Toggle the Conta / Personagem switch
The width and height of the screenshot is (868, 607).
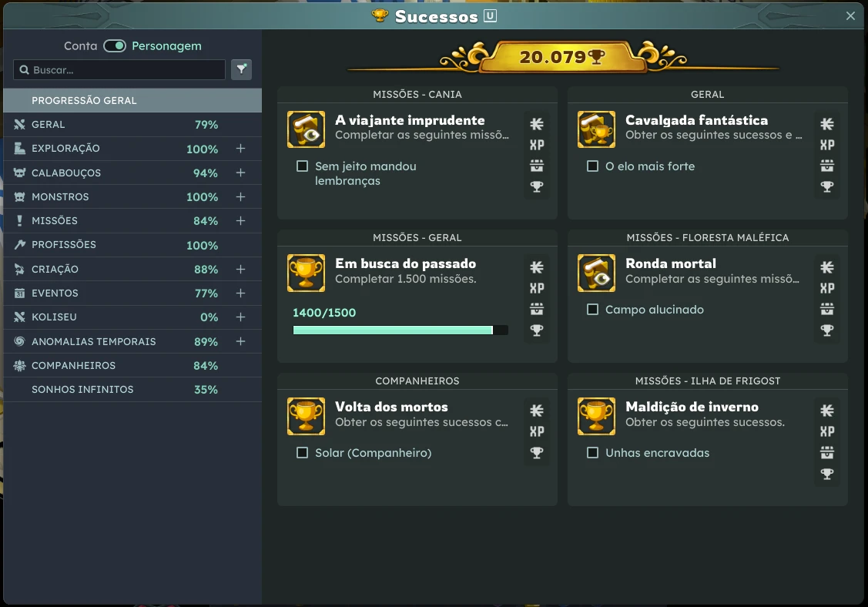tap(115, 46)
